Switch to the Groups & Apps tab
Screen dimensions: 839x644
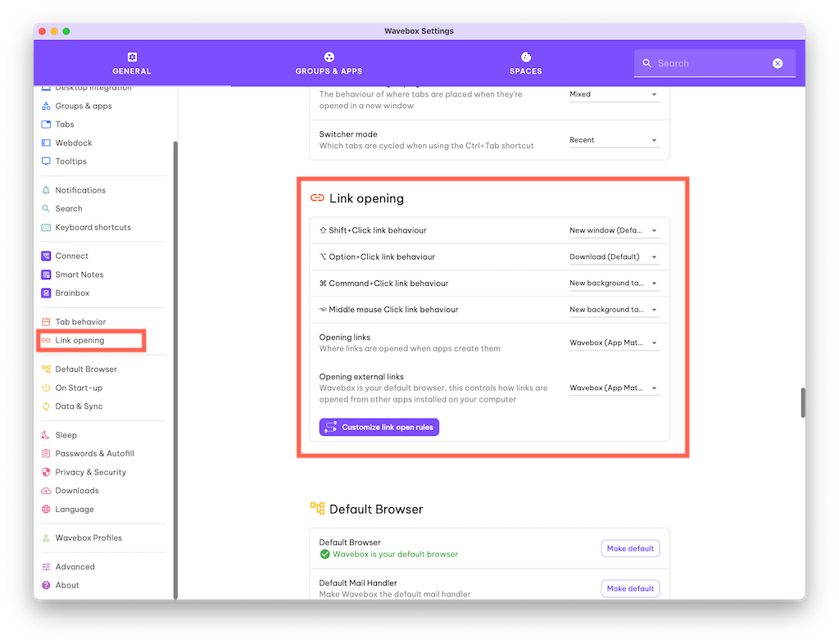[x=329, y=63]
